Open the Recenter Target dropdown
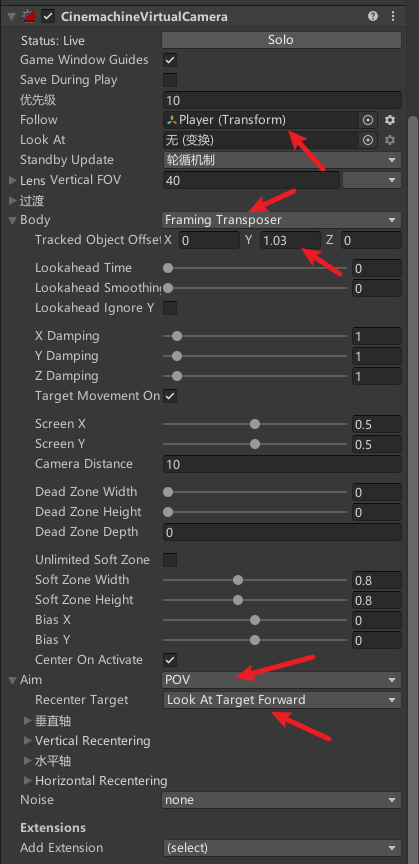 pos(282,700)
